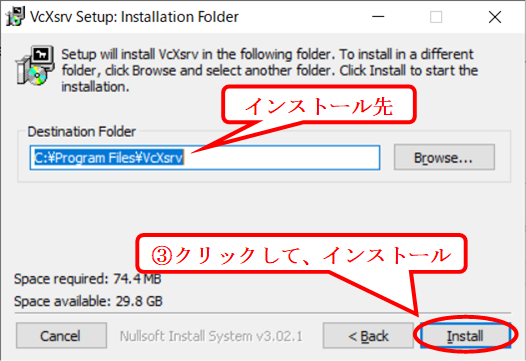Open the Browse... folder chooser

(444, 157)
